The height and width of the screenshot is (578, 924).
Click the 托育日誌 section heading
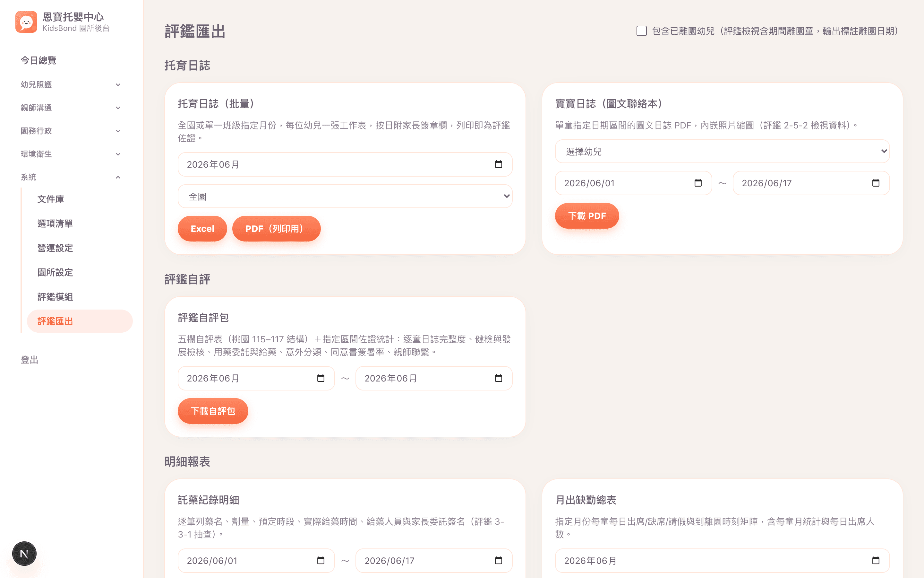(187, 66)
